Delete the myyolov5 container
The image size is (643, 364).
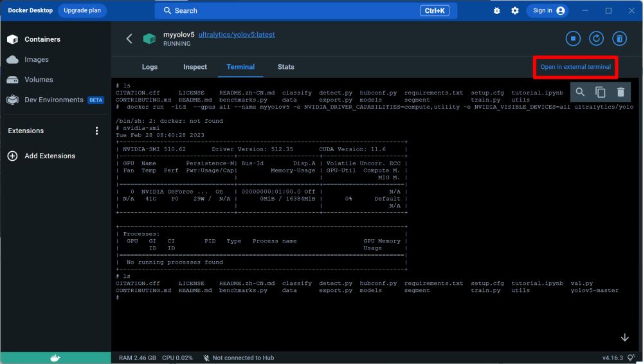pos(620,39)
